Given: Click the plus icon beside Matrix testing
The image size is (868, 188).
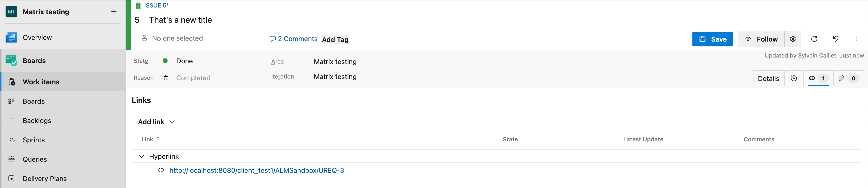Looking at the screenshot, I should click(x=114, y=11).
